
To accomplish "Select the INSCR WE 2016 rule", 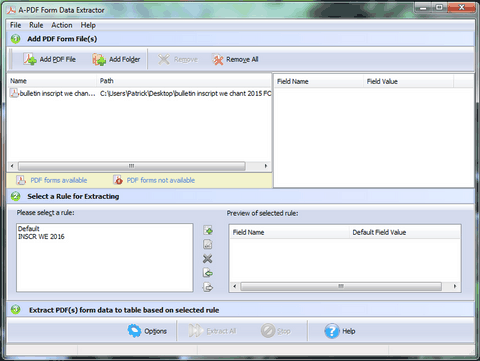I will pyautogui.click(x=41, y=237).
